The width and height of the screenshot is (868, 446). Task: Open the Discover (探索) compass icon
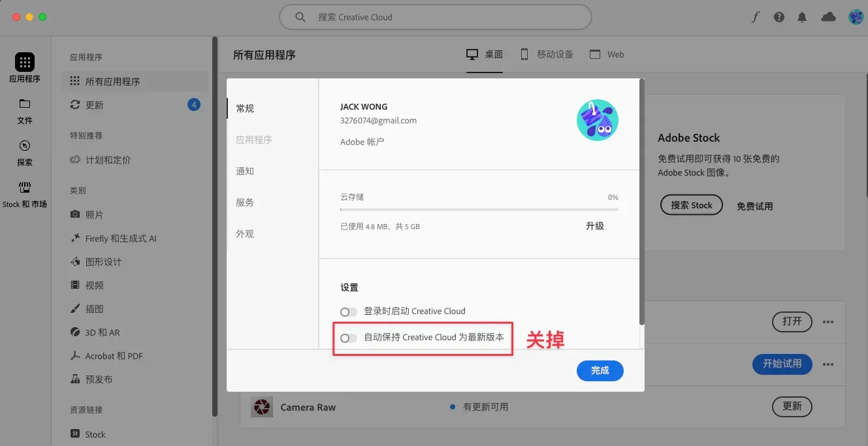[x=25, y=146]
